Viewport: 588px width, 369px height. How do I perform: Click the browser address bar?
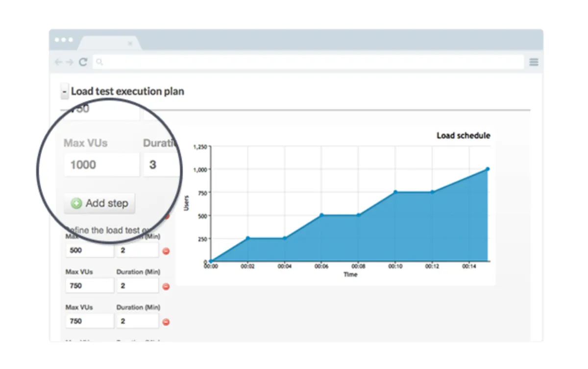(x=308, y=62)
